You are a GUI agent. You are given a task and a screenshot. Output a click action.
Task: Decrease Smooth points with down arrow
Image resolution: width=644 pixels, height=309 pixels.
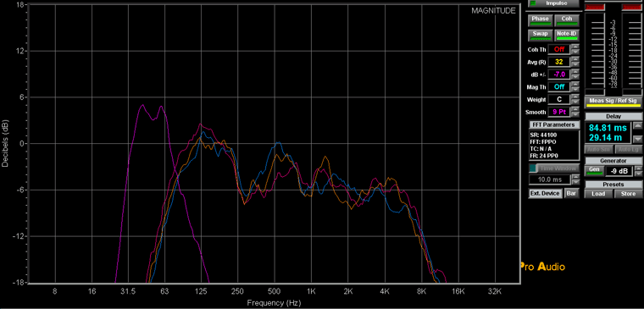(x=575, y=114)
